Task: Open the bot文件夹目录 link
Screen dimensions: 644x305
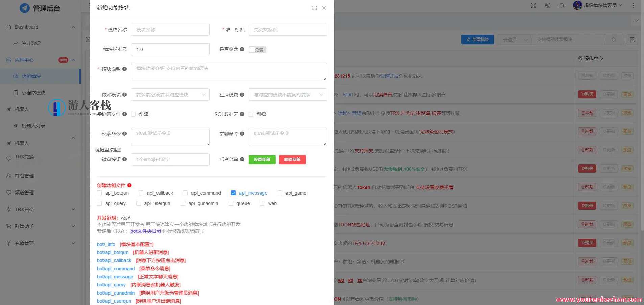Action: pyautogui.click(x=145, y=231)
